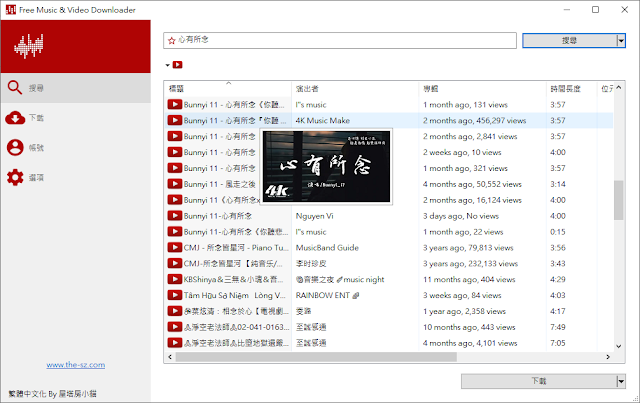The image size is (640, 403).
Task: Expand the source selector arrow beside YouTube
Action: (168, 65)
